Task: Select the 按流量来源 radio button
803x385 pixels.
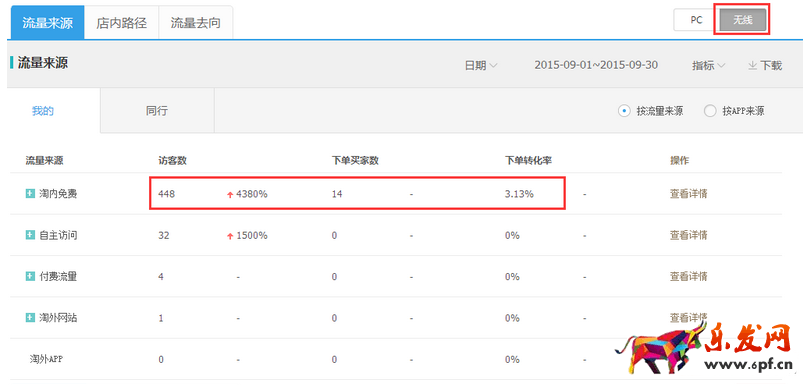Action: tap(624, 111)
